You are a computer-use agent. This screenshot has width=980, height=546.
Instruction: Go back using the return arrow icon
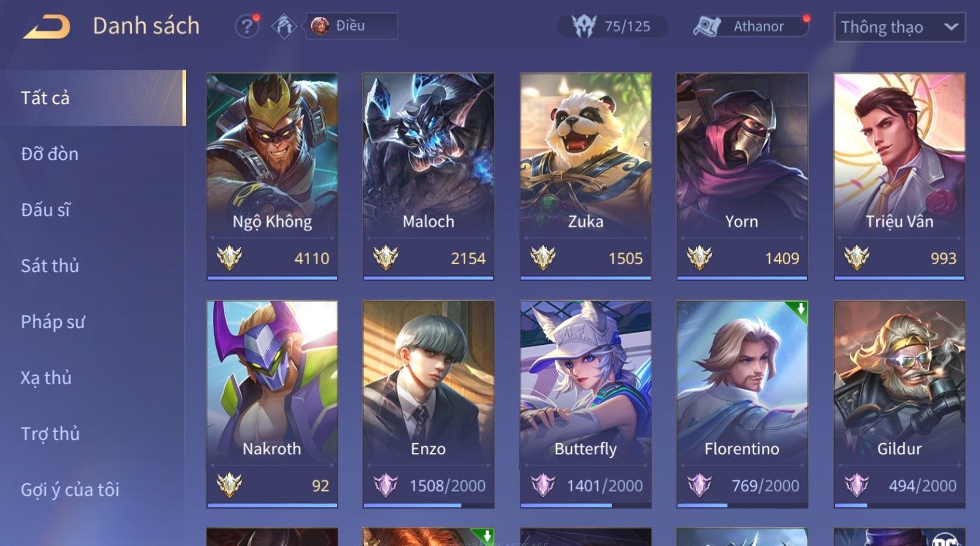[x=47, y=27]
